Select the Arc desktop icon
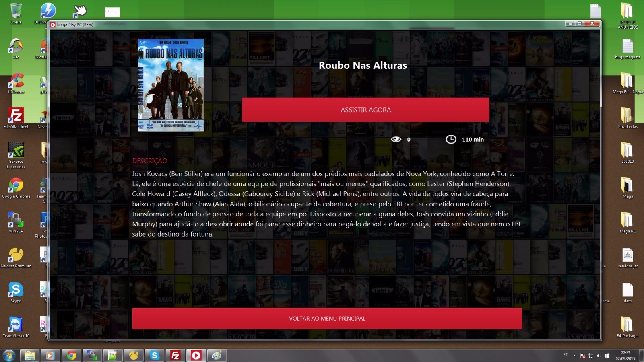The image size is (644, 362). tap(16, 48)
